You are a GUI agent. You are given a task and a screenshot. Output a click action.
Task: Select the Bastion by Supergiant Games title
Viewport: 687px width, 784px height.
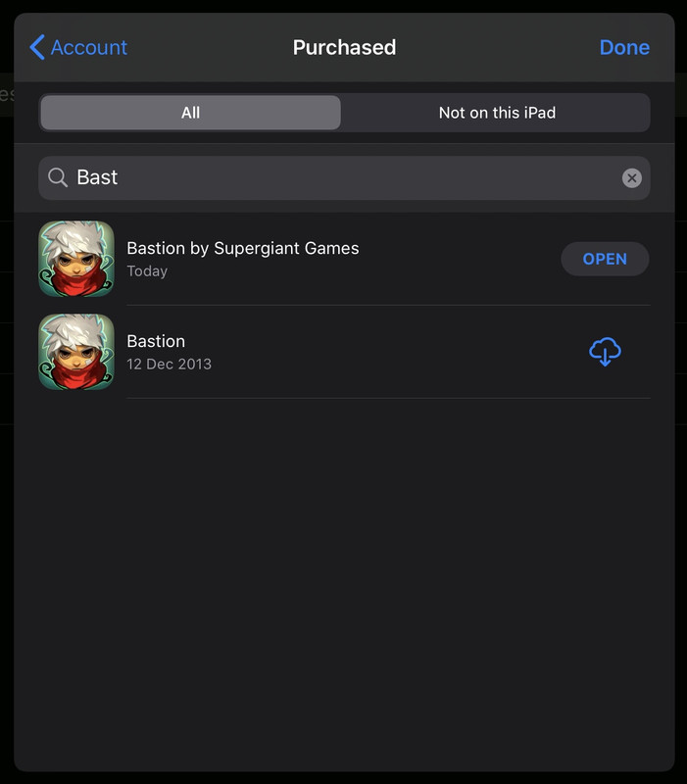[x=242, y=248]
